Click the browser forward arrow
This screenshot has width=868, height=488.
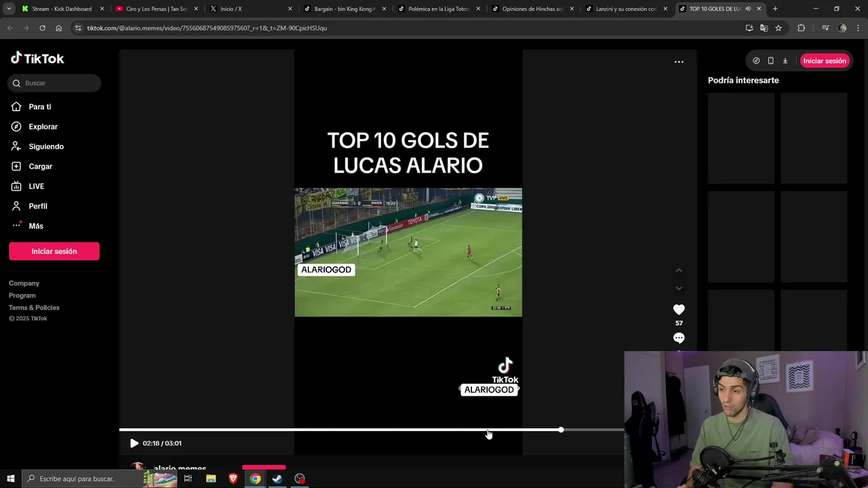coord(26,28)
